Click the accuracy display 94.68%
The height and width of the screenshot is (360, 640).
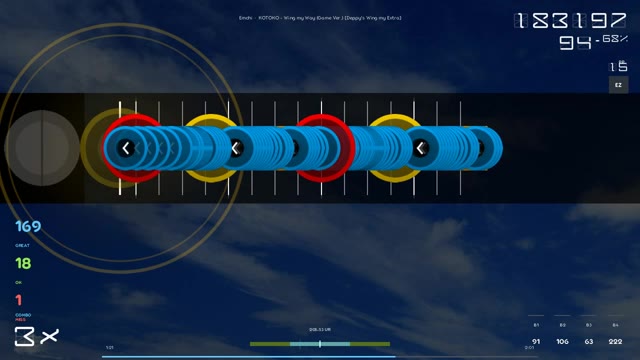point(593,41)
